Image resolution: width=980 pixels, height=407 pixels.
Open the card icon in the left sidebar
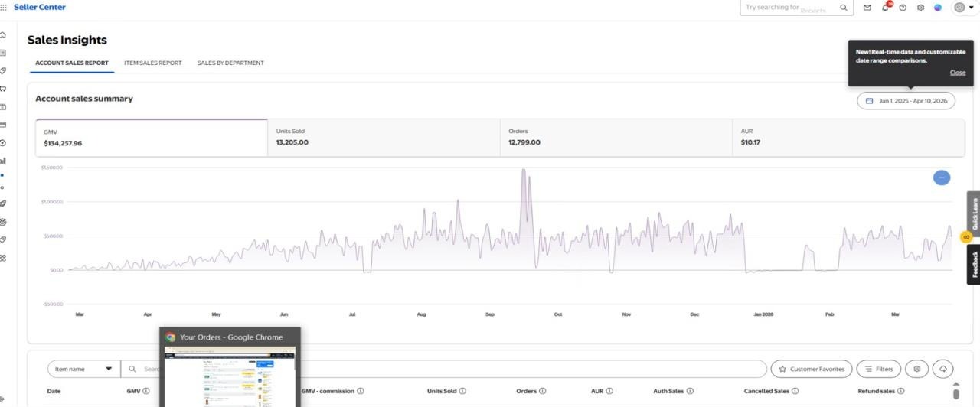click(x=3, y=125)
